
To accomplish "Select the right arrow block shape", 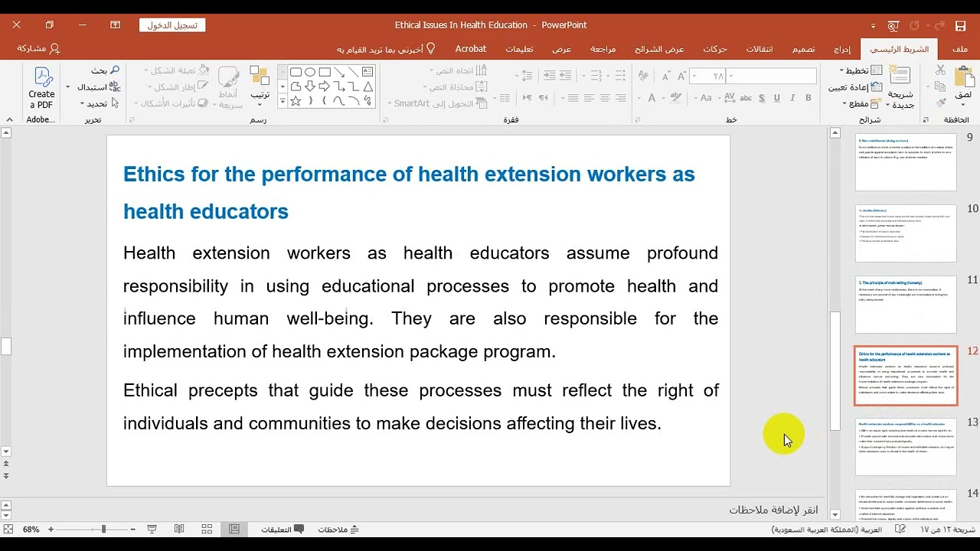I will 325,86.
